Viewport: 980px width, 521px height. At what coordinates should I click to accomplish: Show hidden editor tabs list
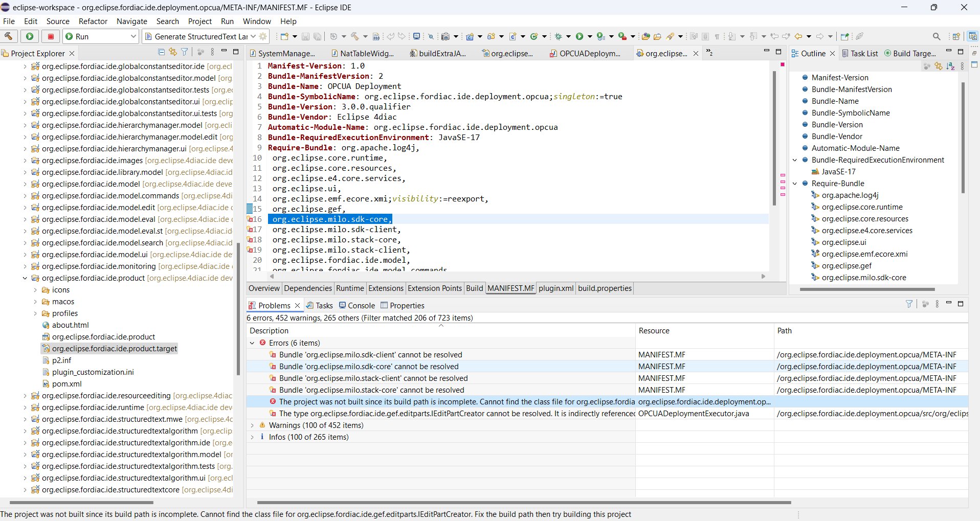(x=709, y=52)
